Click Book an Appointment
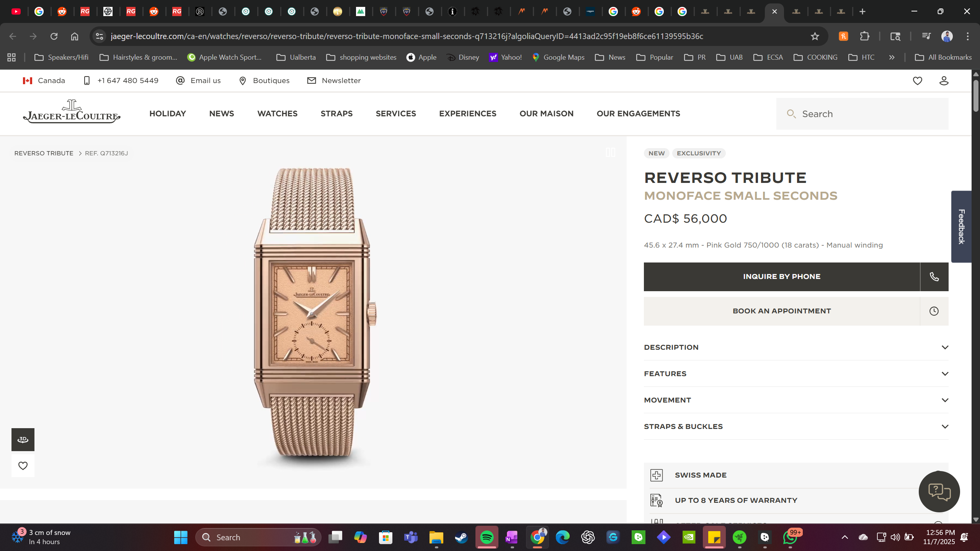This screenshot has height=551, width=980. pos(782,311)
